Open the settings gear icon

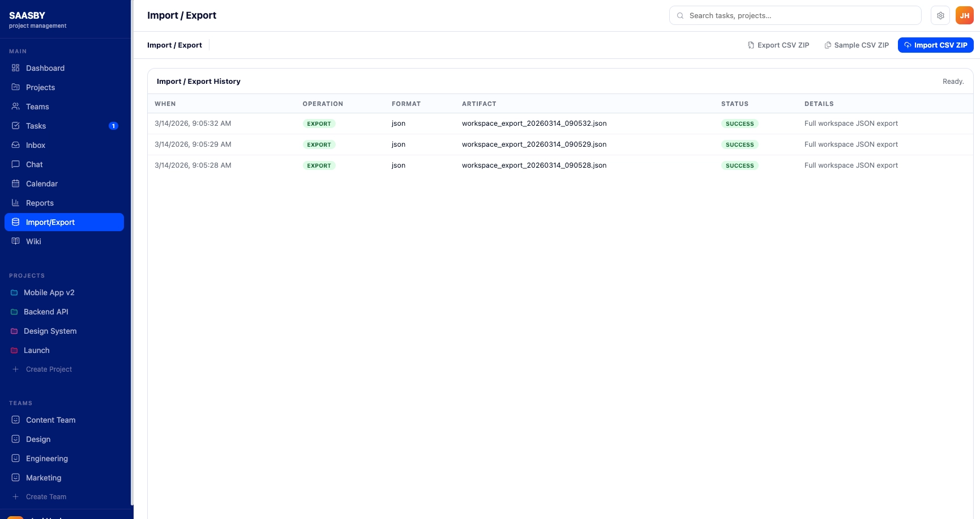tap(940, 15)
